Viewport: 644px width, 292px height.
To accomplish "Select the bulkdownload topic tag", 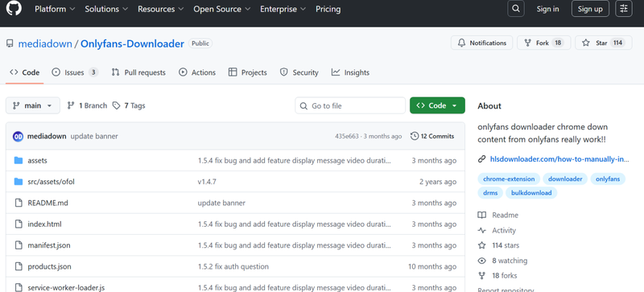I will [x=531, y=192].
